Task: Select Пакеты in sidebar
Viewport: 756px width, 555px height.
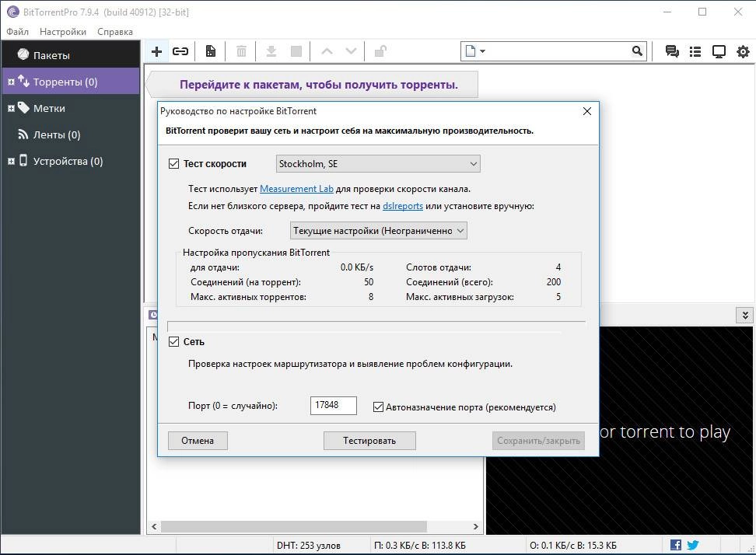Action: 71,55
